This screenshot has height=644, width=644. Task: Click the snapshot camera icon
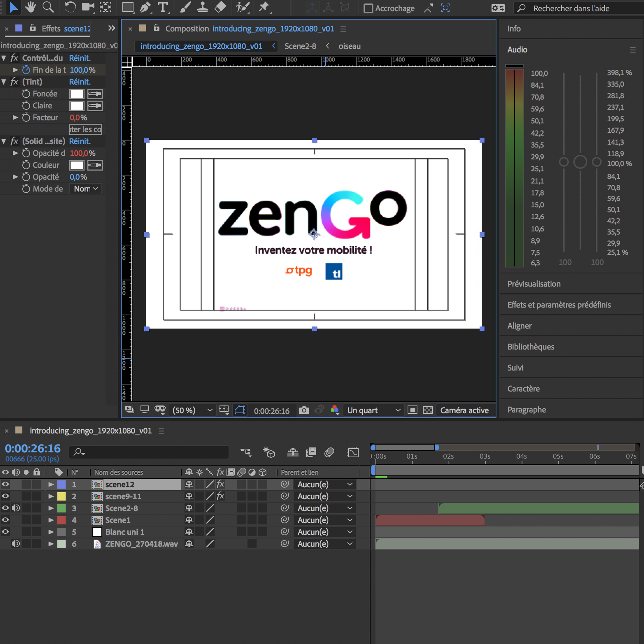click(x=304, y=410)
